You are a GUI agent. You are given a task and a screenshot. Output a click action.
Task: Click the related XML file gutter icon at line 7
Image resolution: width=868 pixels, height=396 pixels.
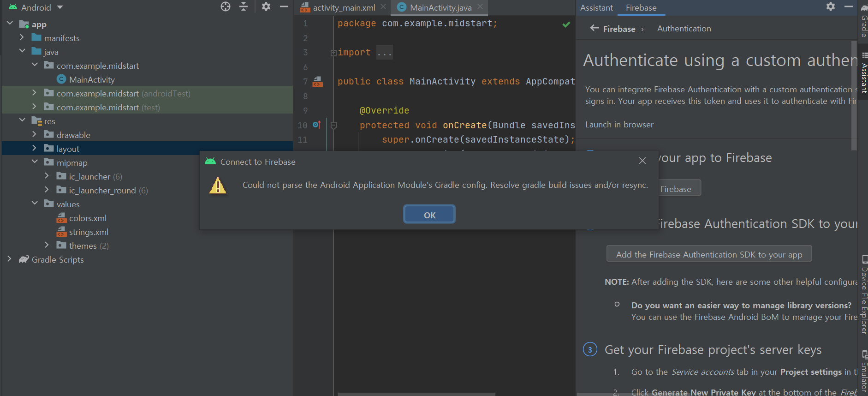point(317,82)
